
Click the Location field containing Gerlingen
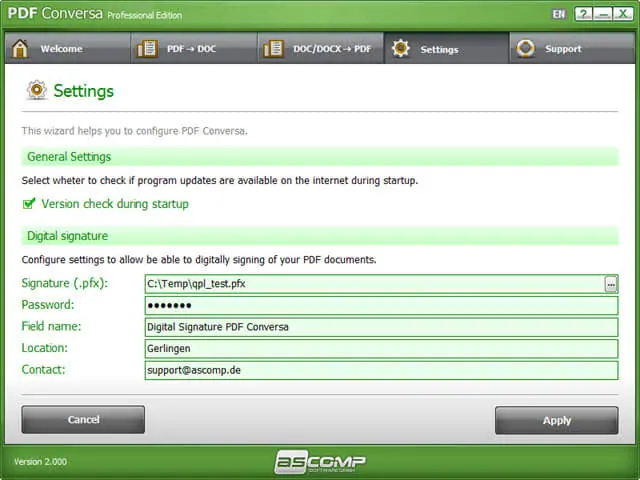tap(381, 349)
